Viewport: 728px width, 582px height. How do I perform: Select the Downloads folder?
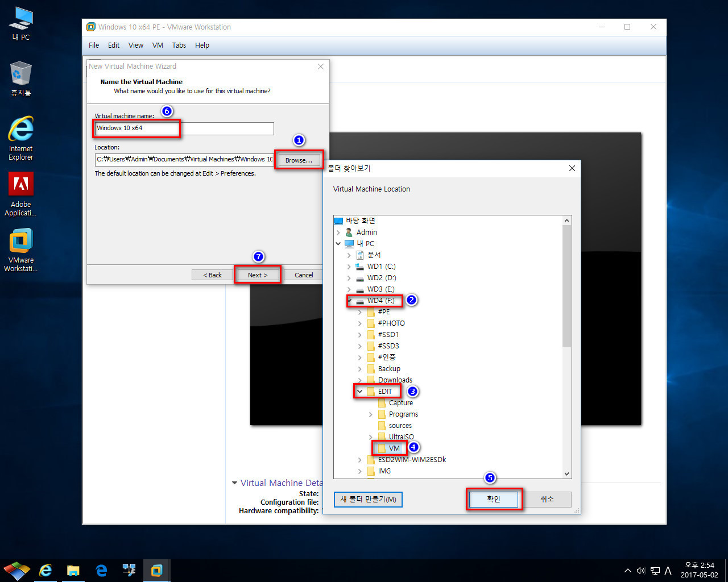pyautogui.click(x=395, y=380)
